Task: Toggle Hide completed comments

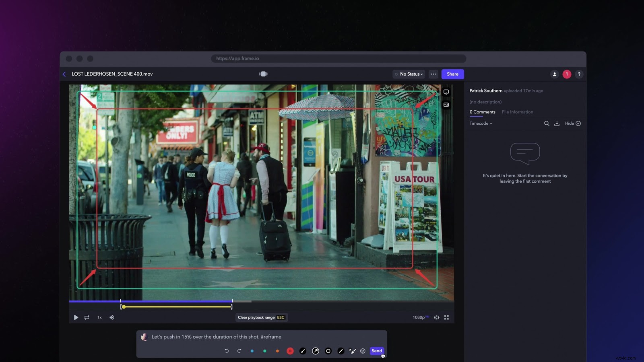Action: [572, 123]
